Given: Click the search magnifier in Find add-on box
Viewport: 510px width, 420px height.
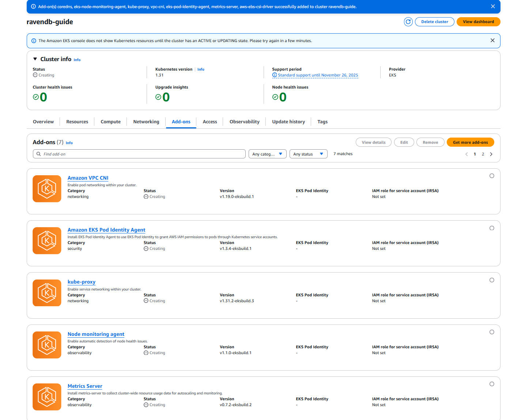Looking at the screenshot, I should pos(39,154).
